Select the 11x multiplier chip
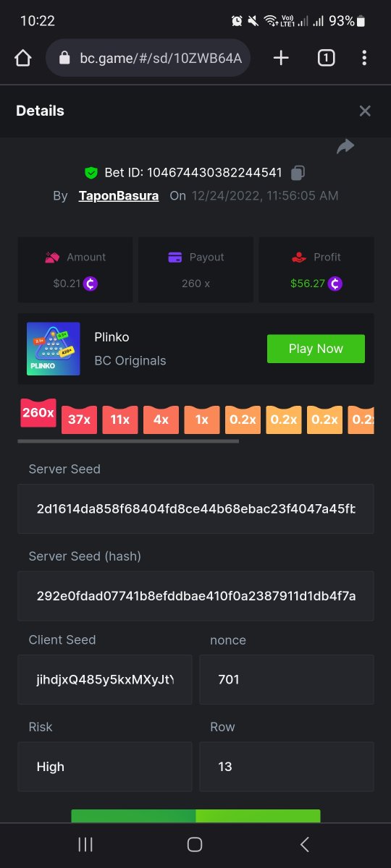This screenshot has height=868, width=391. click(x=120, y=420)
